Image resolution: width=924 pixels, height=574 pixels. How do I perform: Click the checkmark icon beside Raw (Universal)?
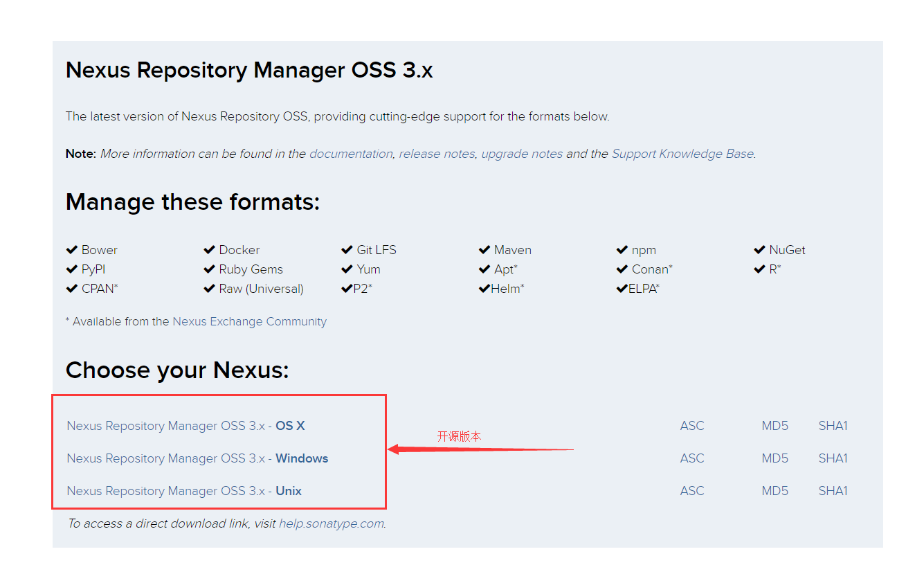coord(209,289)
